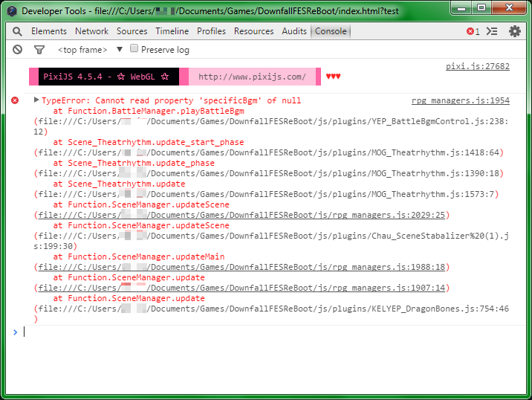Viewport: 532px width, 400px height.
Task: Focus the console input prompt
Action: pyautogui.click(x=271, y=332)
